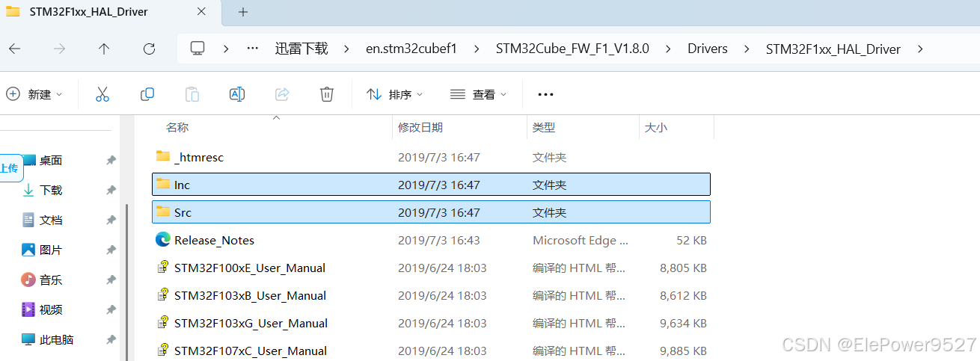Open 视频 in the sidebar
Screen dimensions: 980x361
(x=51, y=309)
